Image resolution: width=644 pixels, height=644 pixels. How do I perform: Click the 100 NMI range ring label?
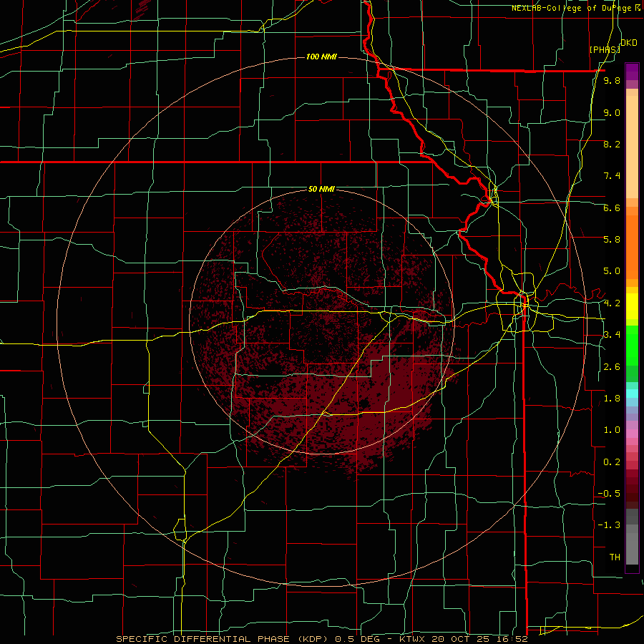pyautogui.click(x=321, y=57)
